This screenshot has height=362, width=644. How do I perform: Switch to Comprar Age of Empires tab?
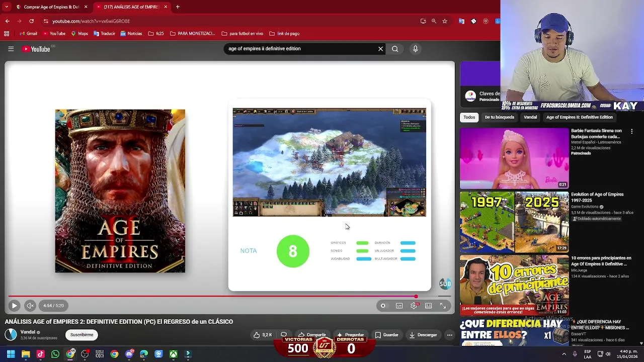click(x=52, y=7)
